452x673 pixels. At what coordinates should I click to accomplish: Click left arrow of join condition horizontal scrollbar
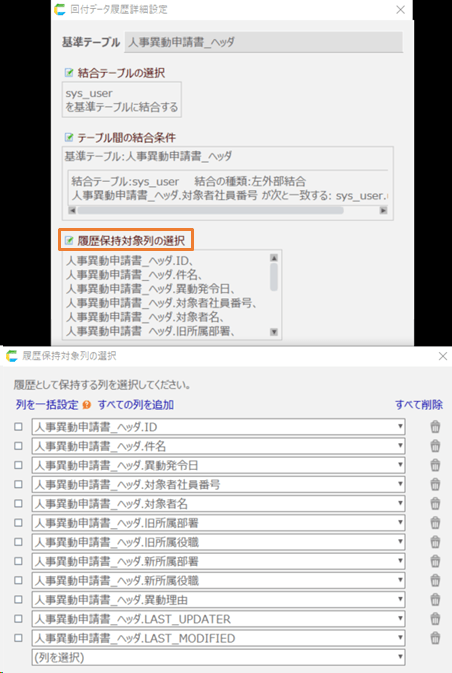point(72,210)
